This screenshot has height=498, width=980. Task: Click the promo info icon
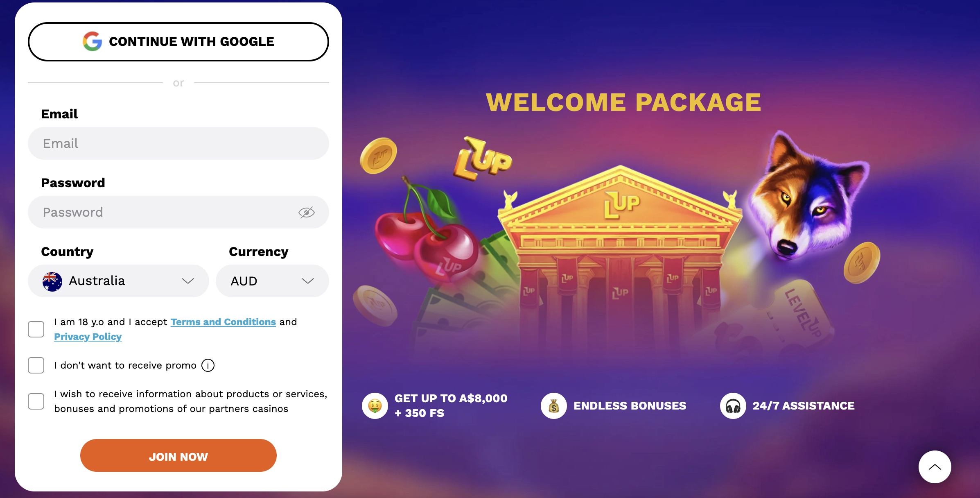[x=208, y=365]
